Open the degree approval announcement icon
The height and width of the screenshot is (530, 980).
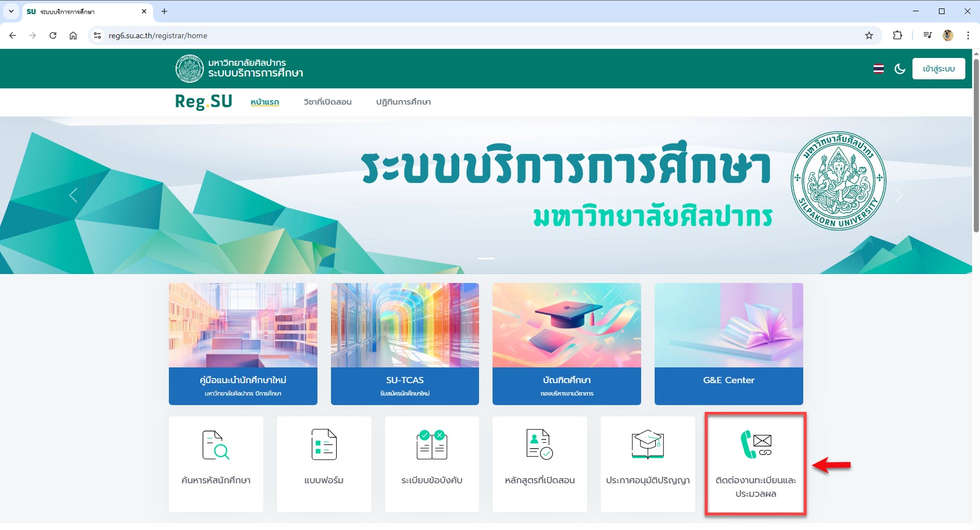point(647,445)
